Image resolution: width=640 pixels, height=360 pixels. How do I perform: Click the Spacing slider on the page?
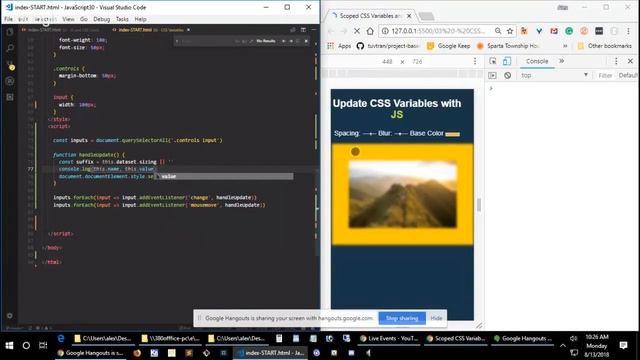(x=369, y=133)
